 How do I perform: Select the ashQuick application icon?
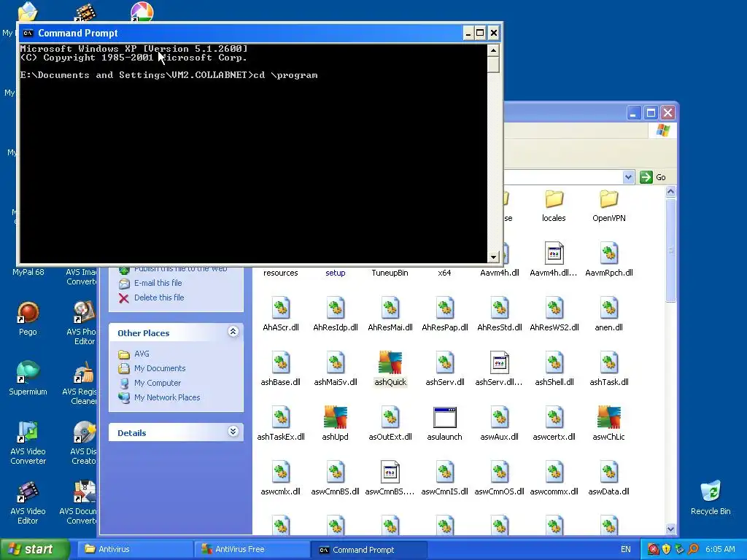(390, 362)
